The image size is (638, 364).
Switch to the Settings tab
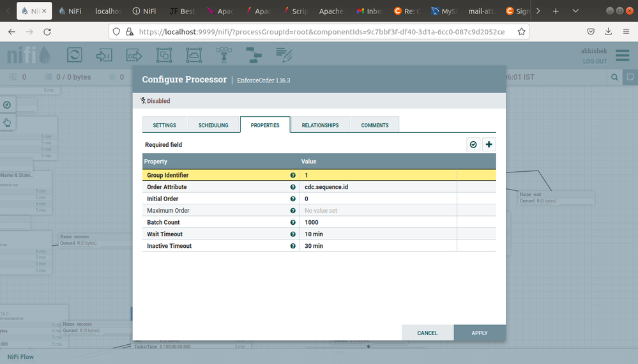coord(165,125)
